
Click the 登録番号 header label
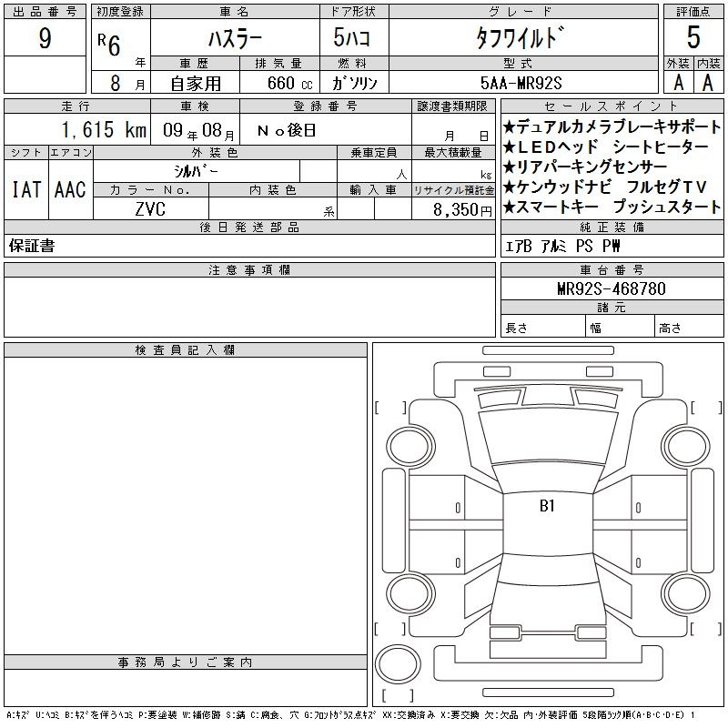[x=325, y=106]
